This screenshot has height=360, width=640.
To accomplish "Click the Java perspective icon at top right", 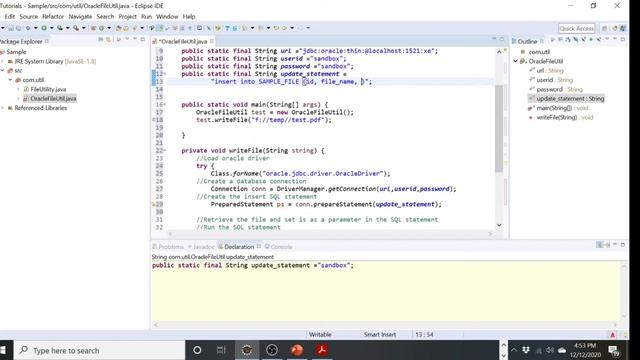I will click(x=622, y=29).
